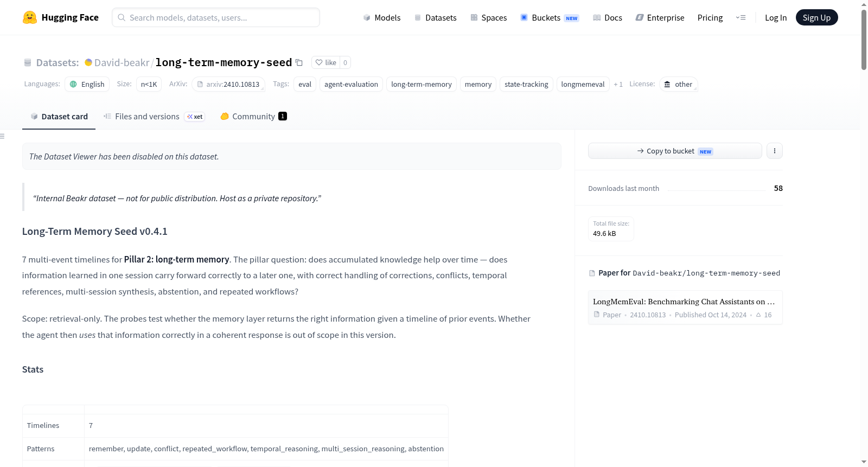
Task: Click the Copy to bucket button
Action: [x=675, y=151]
